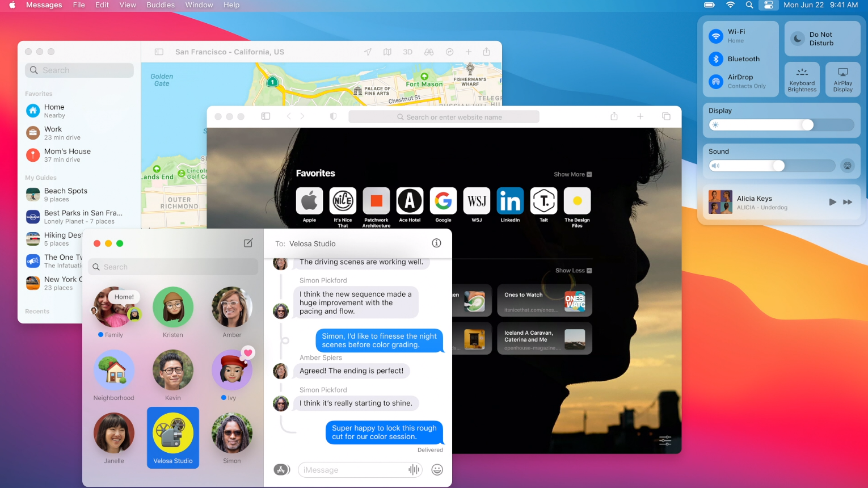Image resolution: width=868 pixels, height=488 pixels.
Task: Enable Do Not Disturb
Action: point(798,39)
